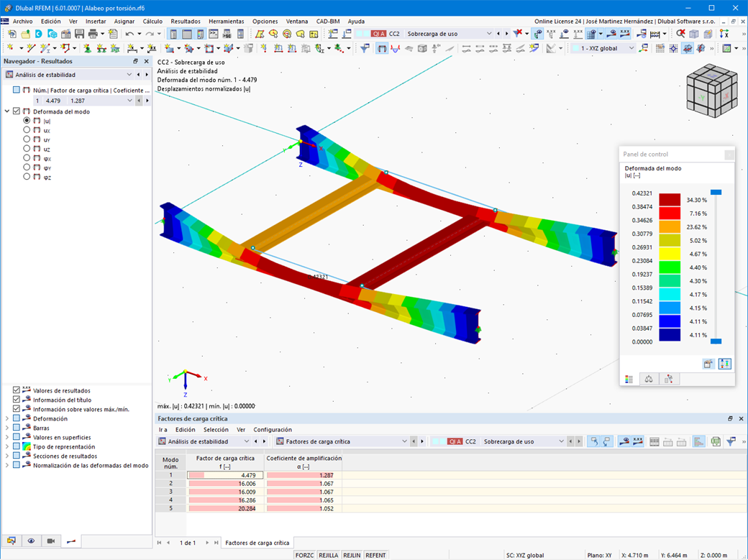Toggle Valores de resultados checkbox
748x560 pixels.
[17, 390]
